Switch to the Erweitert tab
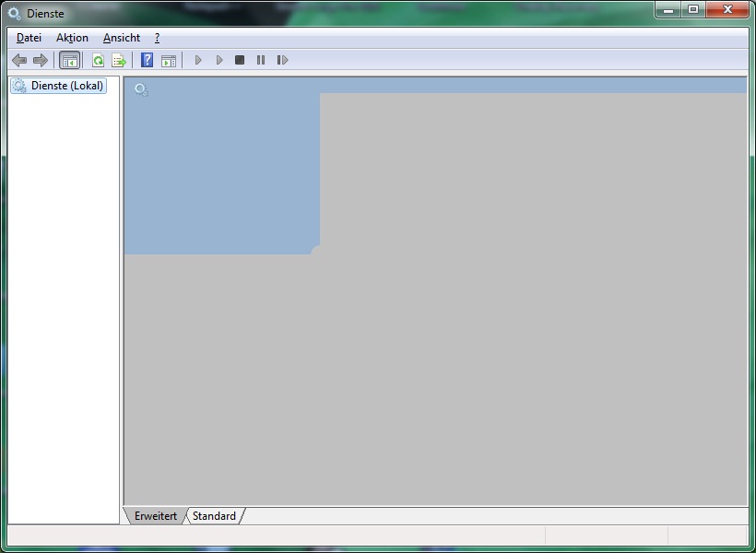 pyautogui.click(x=155, y=516)
